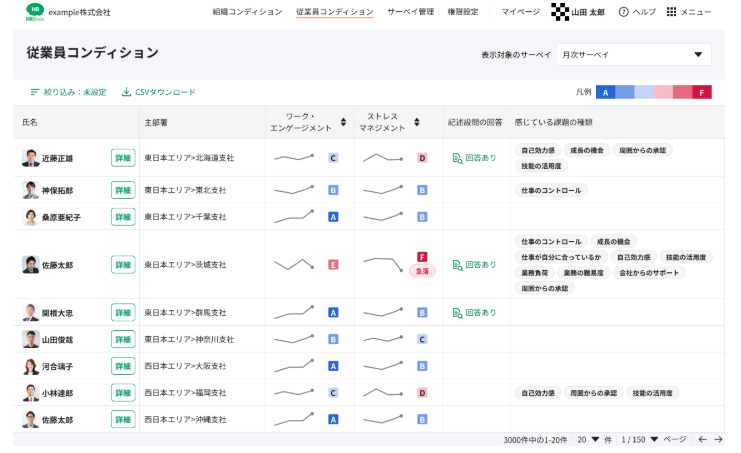This screenshot has height=453, width=741.
Task: Click 詳細 button for 近藤正雄
Action: click(123, 158)
